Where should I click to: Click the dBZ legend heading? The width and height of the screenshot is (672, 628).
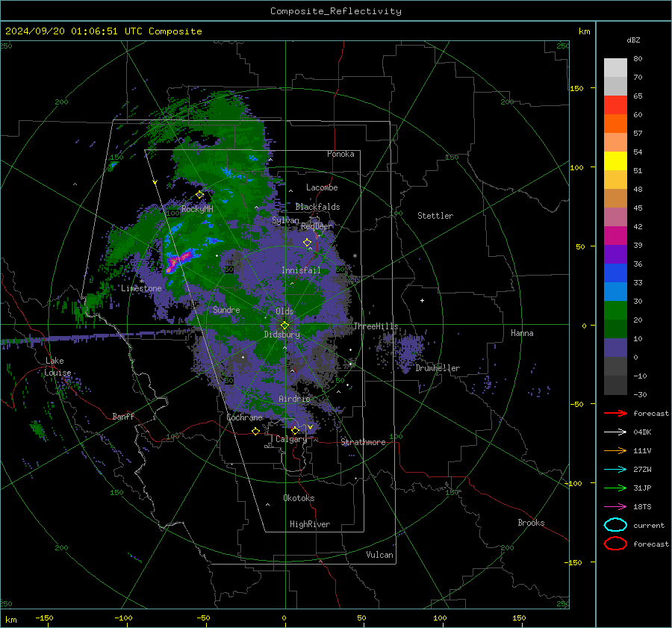[x=633, y=40]
